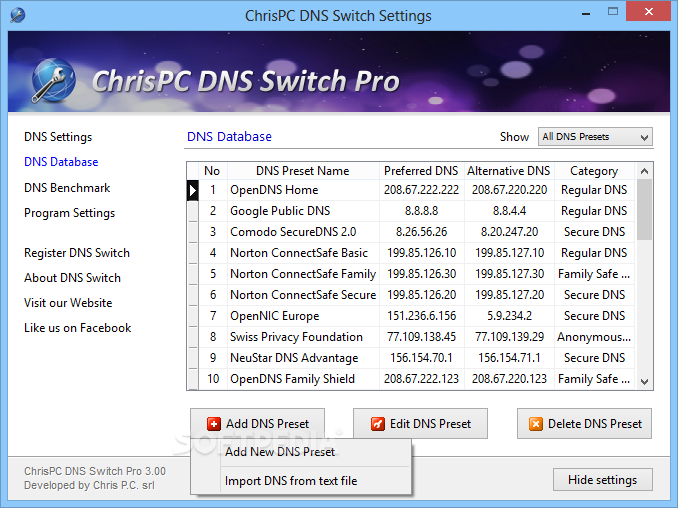Click the Add DNS Preset button label
The width and height of the screenshot is (678, 508).
[x=268, y=424]
